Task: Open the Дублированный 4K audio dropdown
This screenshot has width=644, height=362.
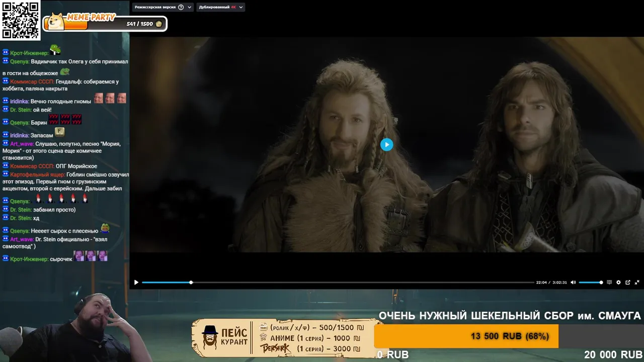Action: (220, 8)
